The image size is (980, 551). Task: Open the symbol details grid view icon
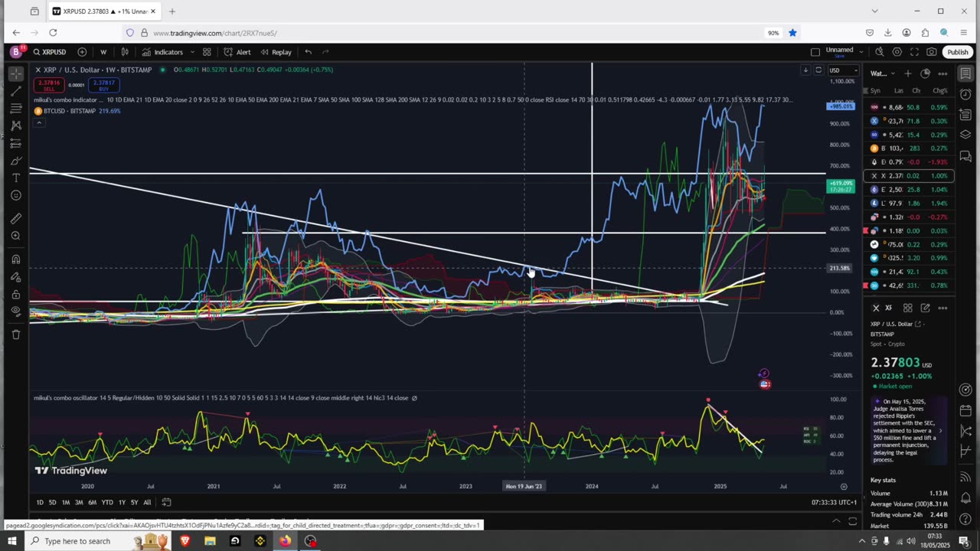coord(907,308)
